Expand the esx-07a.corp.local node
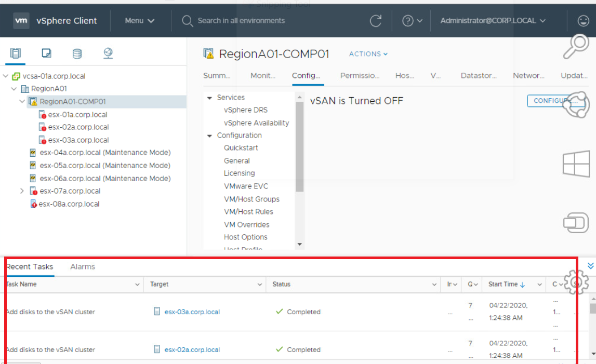This screenshot has width=596, height=364. 22,191
